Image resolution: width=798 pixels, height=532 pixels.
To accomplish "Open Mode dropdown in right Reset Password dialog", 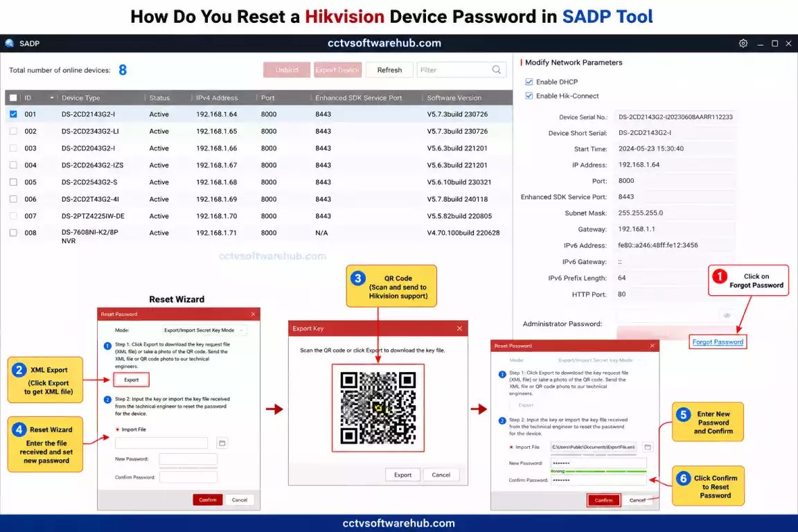I will tap(599, 360).
